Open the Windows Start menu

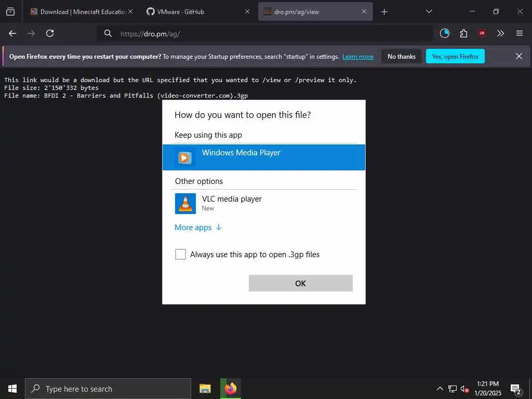pos(12,389)
